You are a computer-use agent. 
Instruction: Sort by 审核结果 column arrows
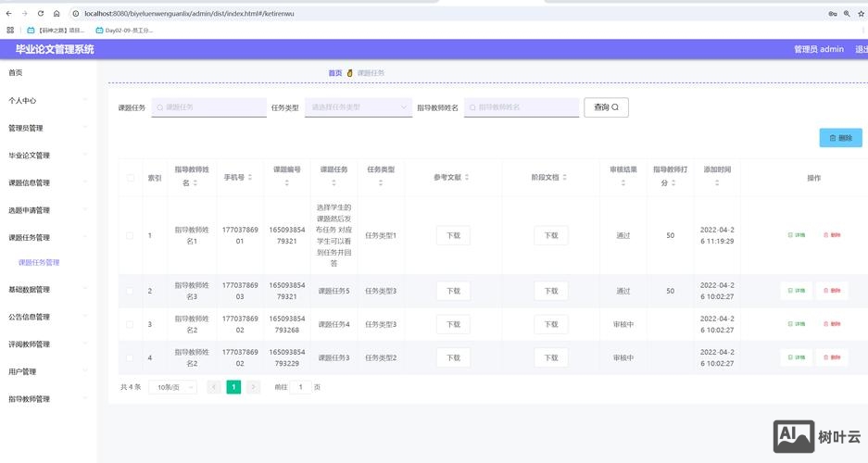pos(623,183)
